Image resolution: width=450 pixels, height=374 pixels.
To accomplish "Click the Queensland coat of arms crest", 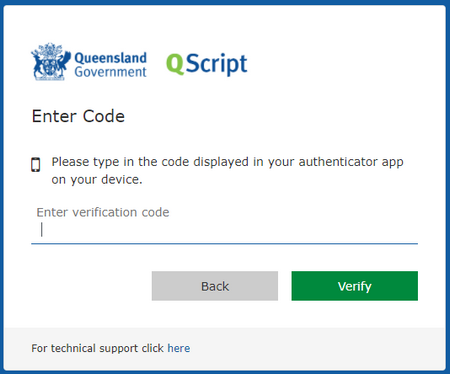I will 51,62.
